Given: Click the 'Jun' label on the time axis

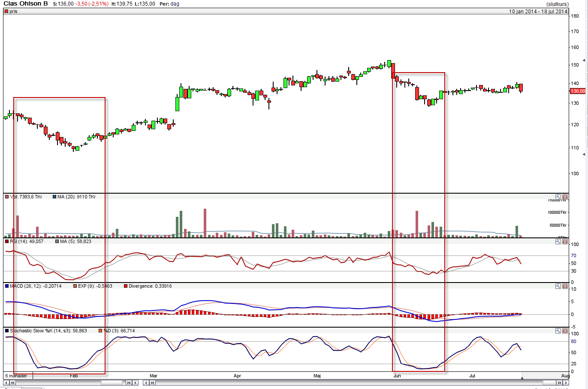Looking at the screenshot, I should [x=397, y=376].
